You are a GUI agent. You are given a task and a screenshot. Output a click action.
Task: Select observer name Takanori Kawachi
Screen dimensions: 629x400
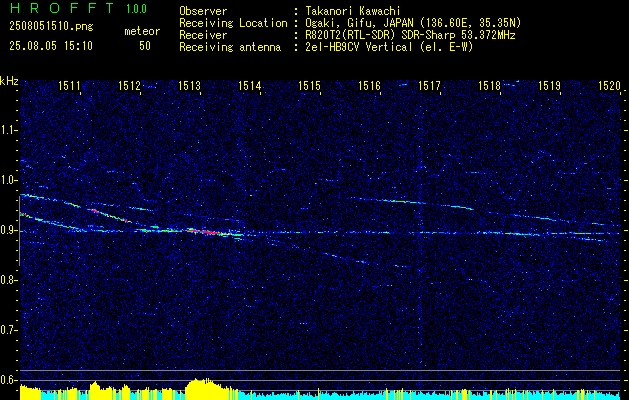(353, 11)
